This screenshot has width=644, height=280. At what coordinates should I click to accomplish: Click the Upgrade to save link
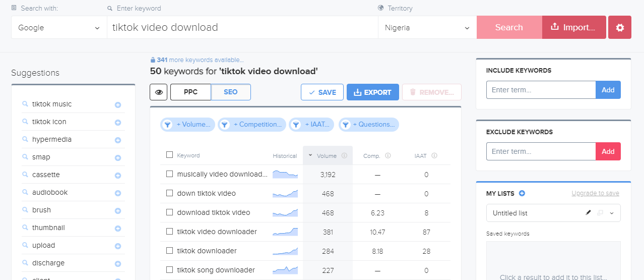tap(595, 193)
